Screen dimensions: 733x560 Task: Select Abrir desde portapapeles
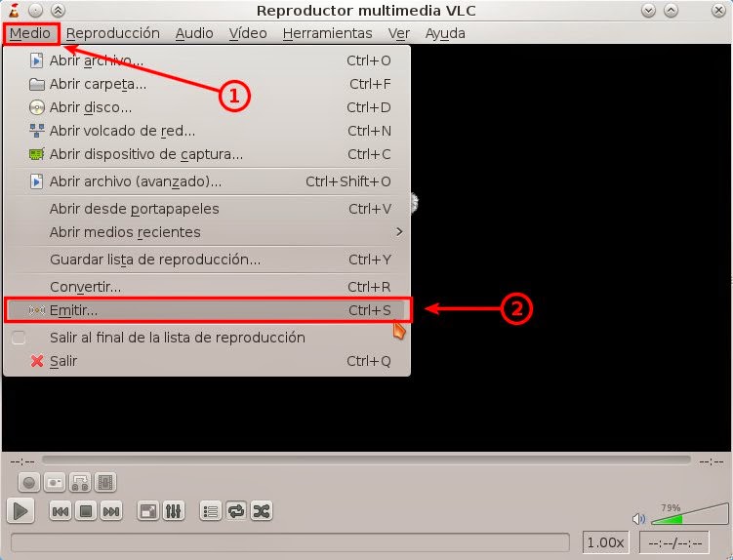tap(207, 209)
